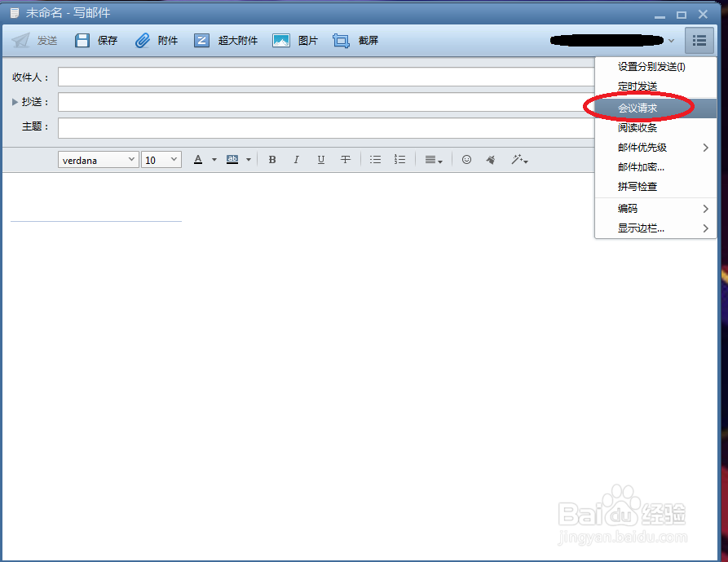728x562 pixels.
Task: Toggle underline formatting
Action: tap(320, 159)
